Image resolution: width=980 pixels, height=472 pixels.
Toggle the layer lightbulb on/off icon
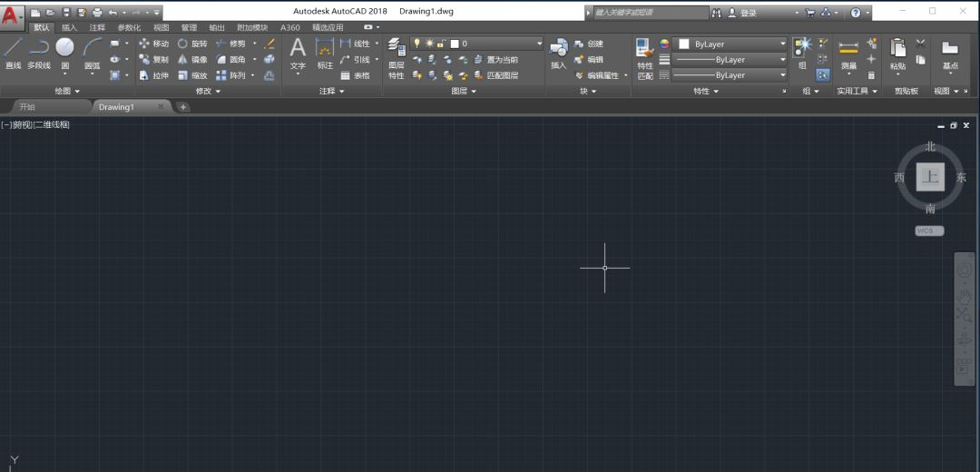[417, 44]
